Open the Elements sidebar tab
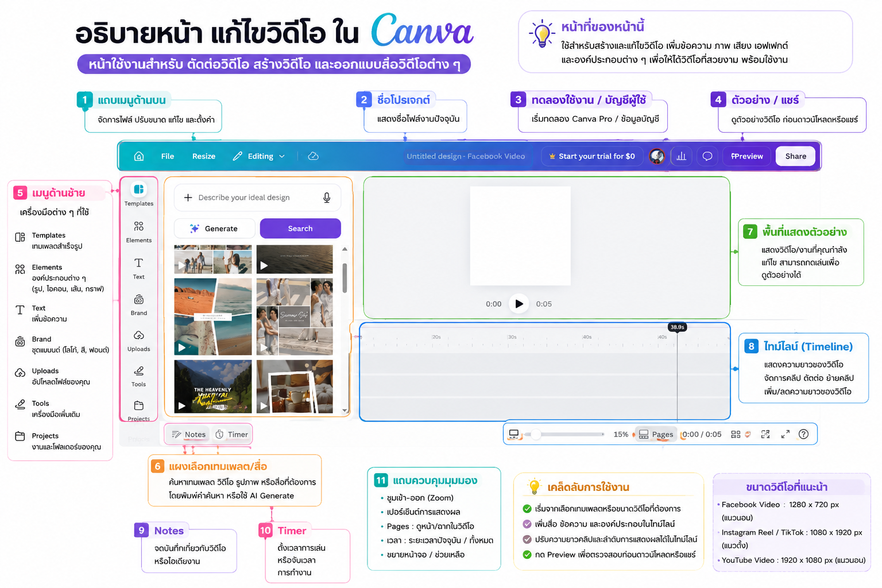This screenshot has height=588, width=882. coord(139,231)
